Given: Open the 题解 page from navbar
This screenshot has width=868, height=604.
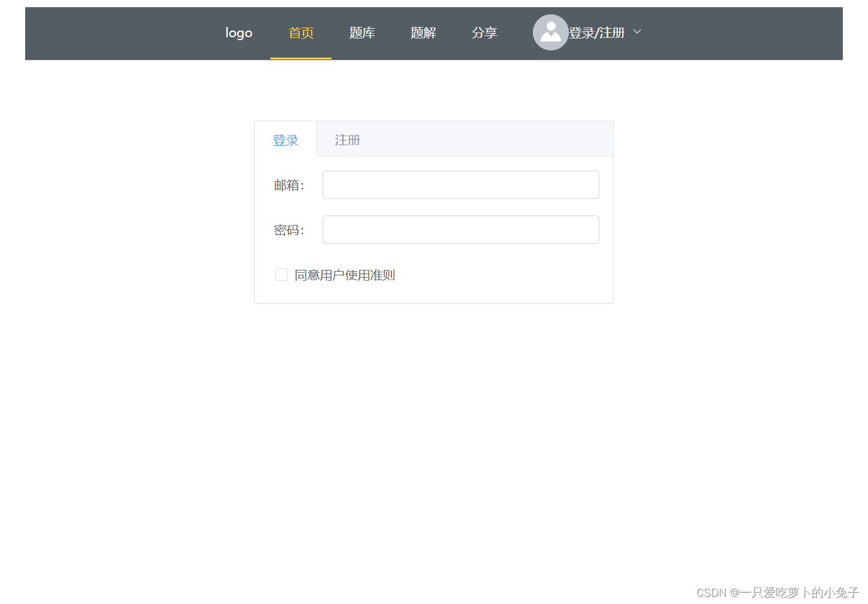Looking at the screenshot, I should 423,32.
